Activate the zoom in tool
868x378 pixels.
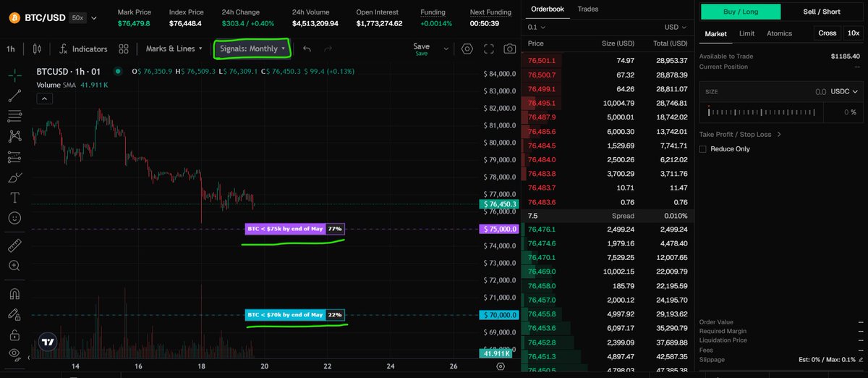tap(14, 266)
